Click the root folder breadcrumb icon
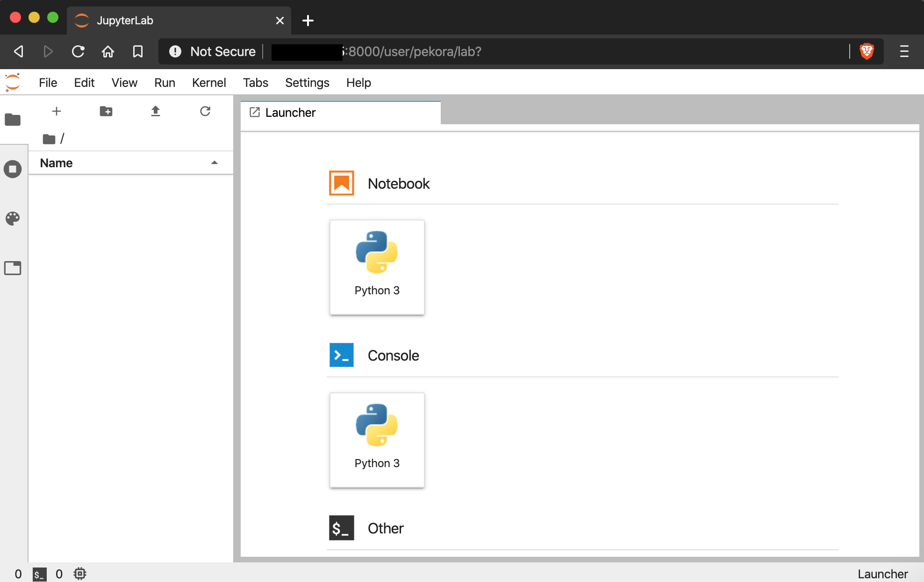924x582 pixels. [x=49, y=139]
